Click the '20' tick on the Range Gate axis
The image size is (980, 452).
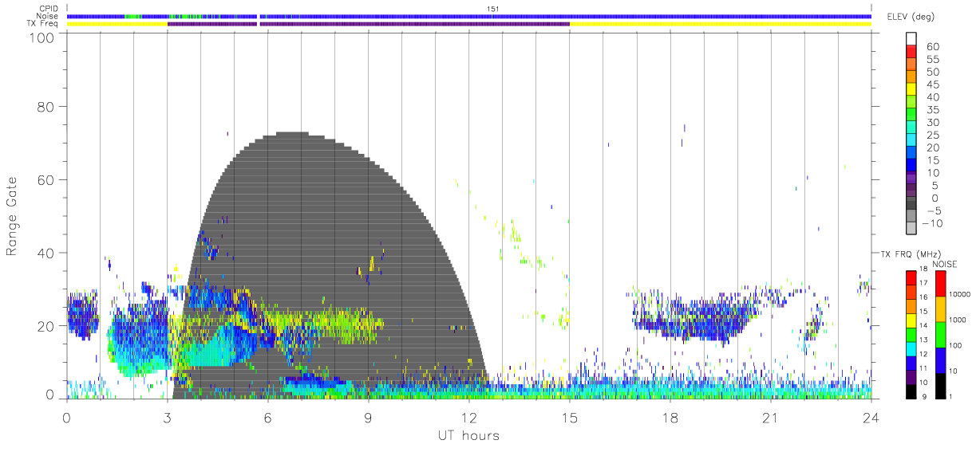(x=46, y=326)
